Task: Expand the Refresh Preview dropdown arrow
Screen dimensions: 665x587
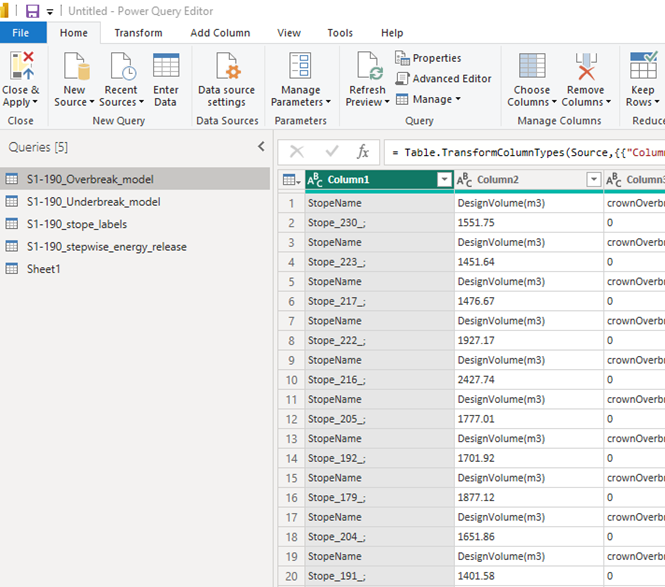Action: coord(386,102)
